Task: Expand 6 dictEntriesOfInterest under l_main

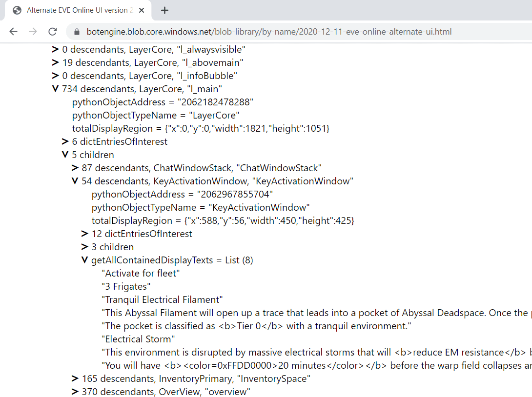Action: click(65, 142)
